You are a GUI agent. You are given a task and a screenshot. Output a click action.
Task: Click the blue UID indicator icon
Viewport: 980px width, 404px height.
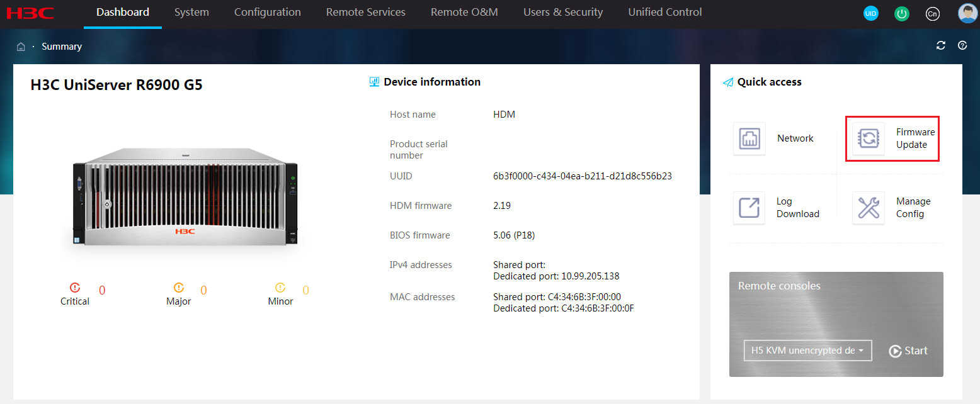coord(870,13)
